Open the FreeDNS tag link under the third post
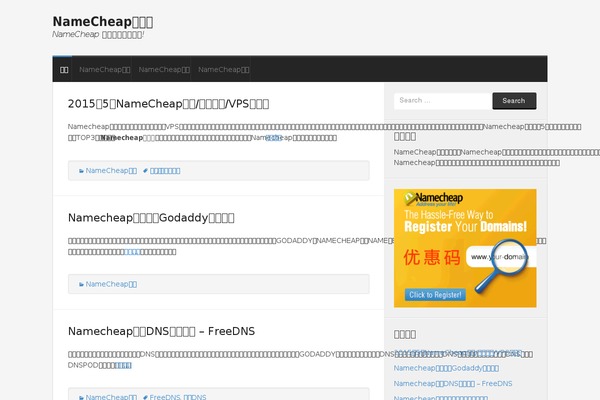Viewport: 600px width, 400px height. tap(165, 397)
